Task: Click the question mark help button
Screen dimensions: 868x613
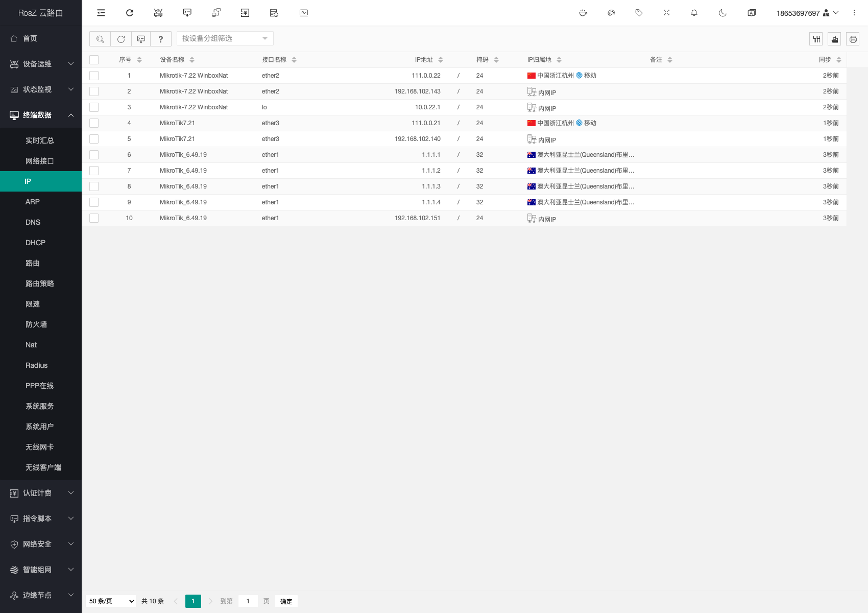Action: pos(161,39)
